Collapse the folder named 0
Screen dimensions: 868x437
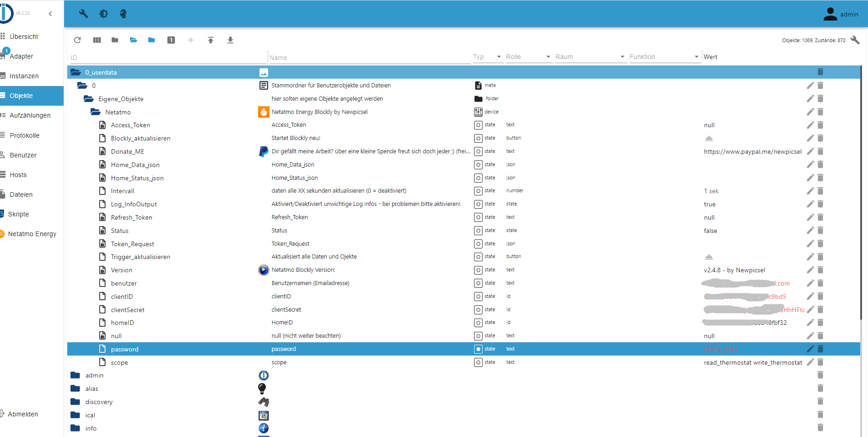point(82,86)
